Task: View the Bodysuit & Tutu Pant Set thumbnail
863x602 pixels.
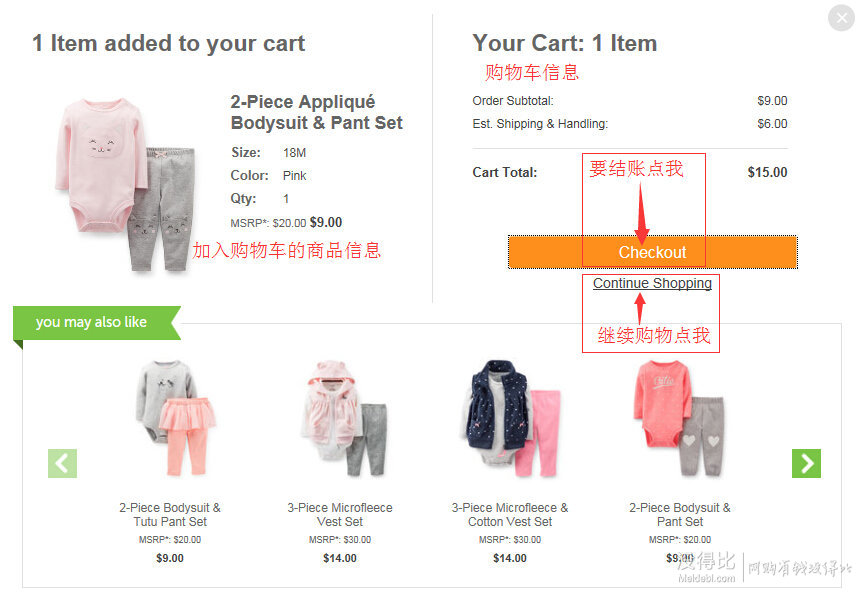Action: 175,418
